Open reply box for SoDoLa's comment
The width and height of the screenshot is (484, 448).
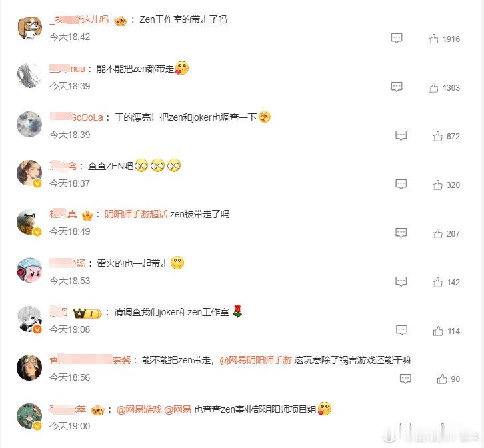401,135
